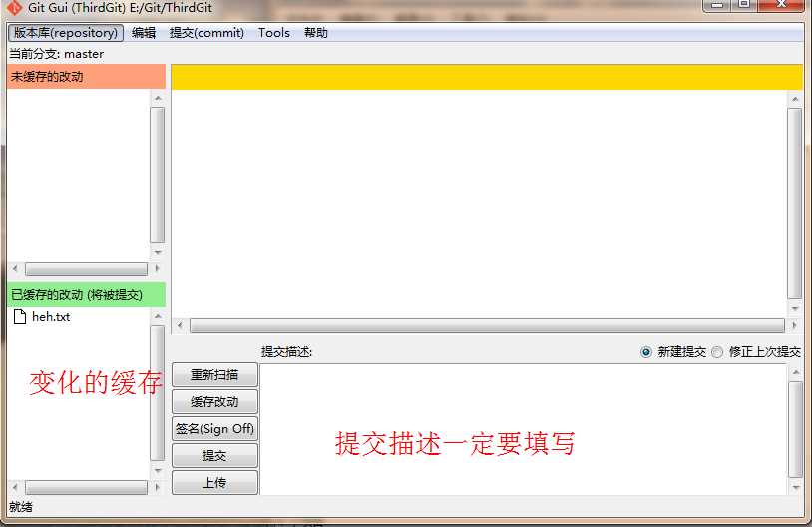This screenshot has width=812, height=527.
Task: Click the 上传 push button
Action: [214, 483]
